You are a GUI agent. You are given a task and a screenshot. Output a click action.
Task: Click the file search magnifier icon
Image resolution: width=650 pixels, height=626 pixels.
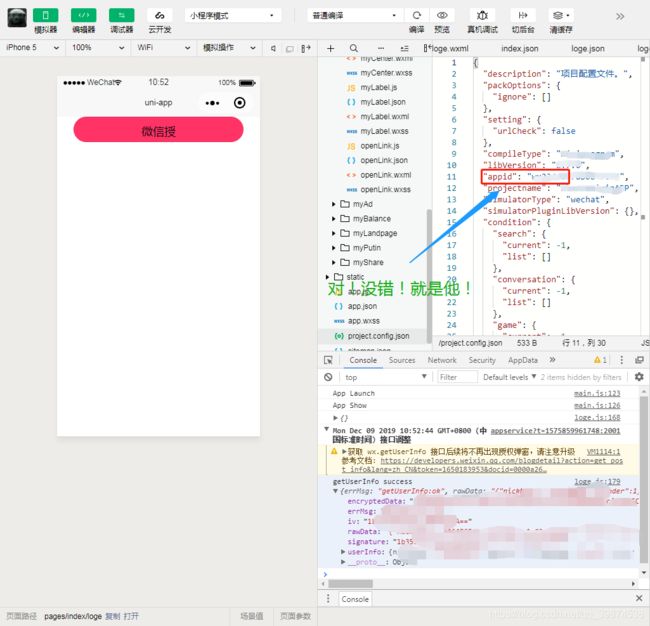(354, 49)
